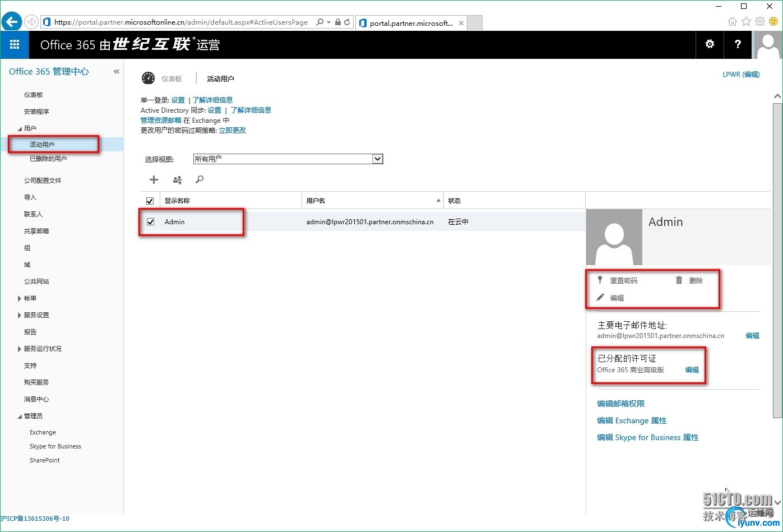Open the help question mark menu
Viewport: 783px width, 532px height.
738,44
